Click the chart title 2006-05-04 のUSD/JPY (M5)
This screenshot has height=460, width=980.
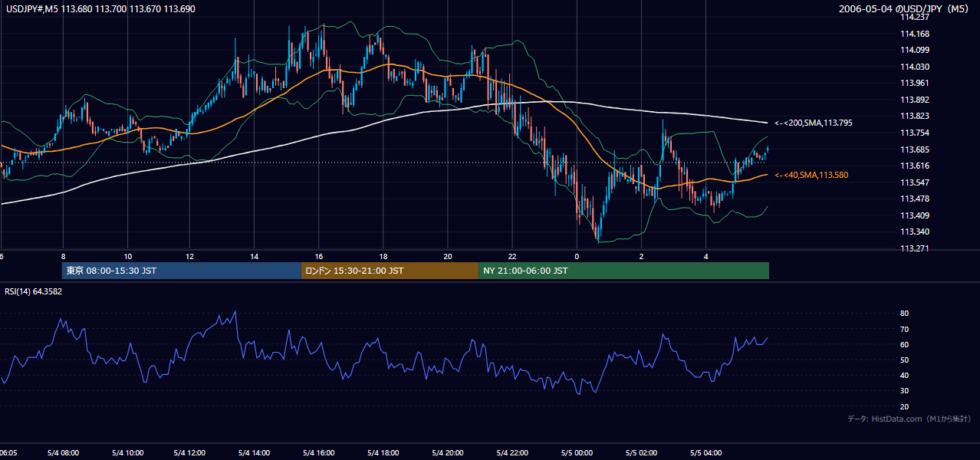point(905,9)
